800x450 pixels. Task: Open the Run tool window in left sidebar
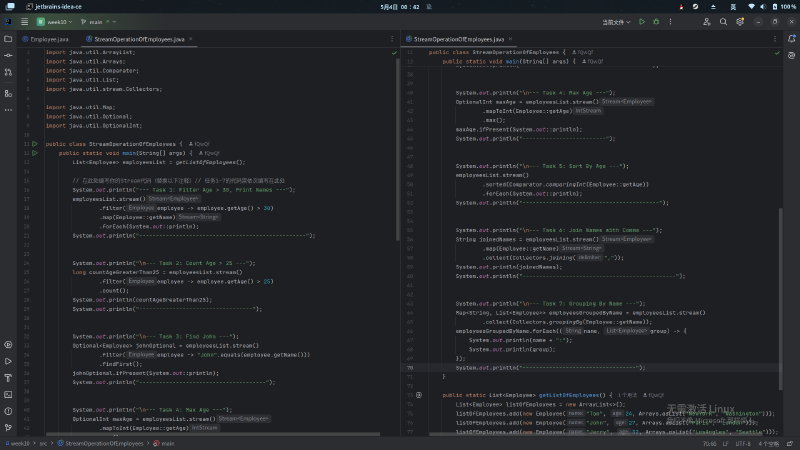[8, 361]
